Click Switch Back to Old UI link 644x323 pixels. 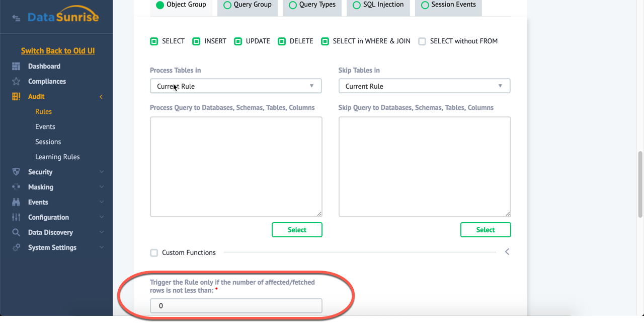click(58, 51)
